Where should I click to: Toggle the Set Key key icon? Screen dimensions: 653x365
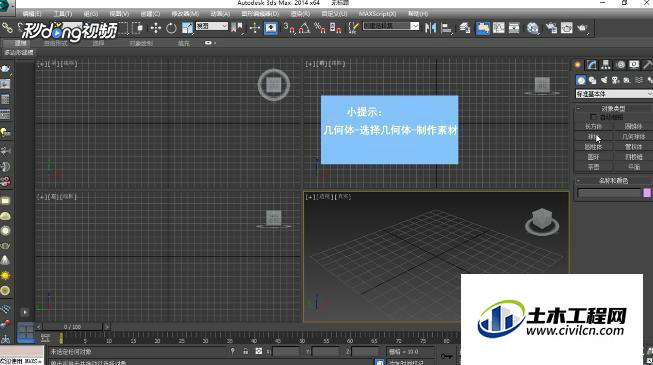pyautogui.click(x=447, y=356)
